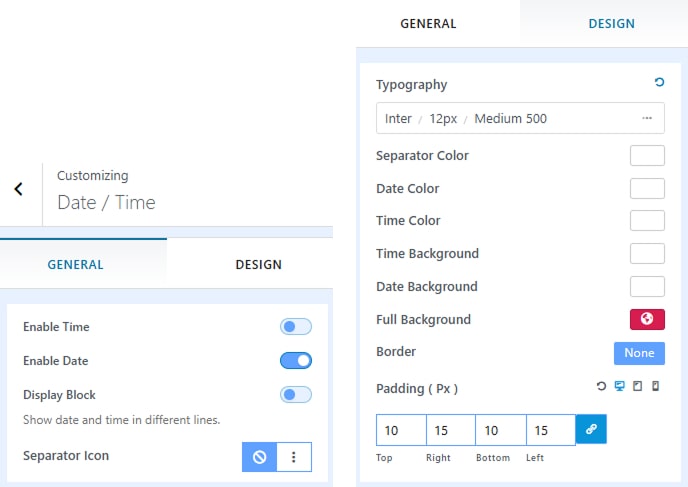Select desktop device for Padding

tap(619, 386)
